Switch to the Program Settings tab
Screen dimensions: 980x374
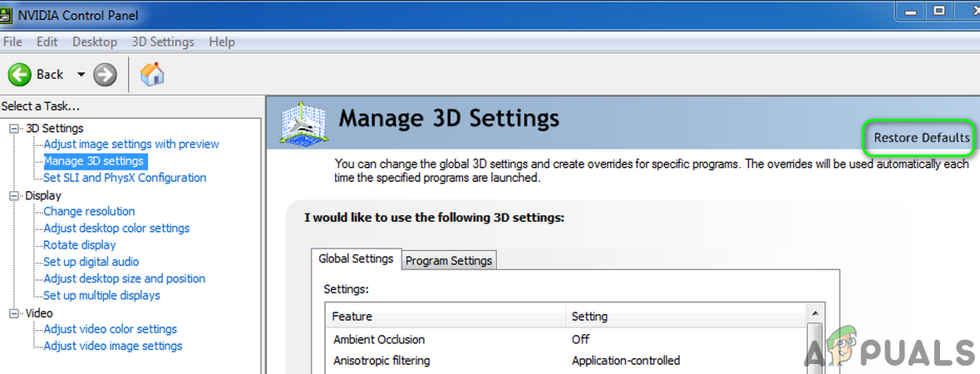click(x=449, y=260)
